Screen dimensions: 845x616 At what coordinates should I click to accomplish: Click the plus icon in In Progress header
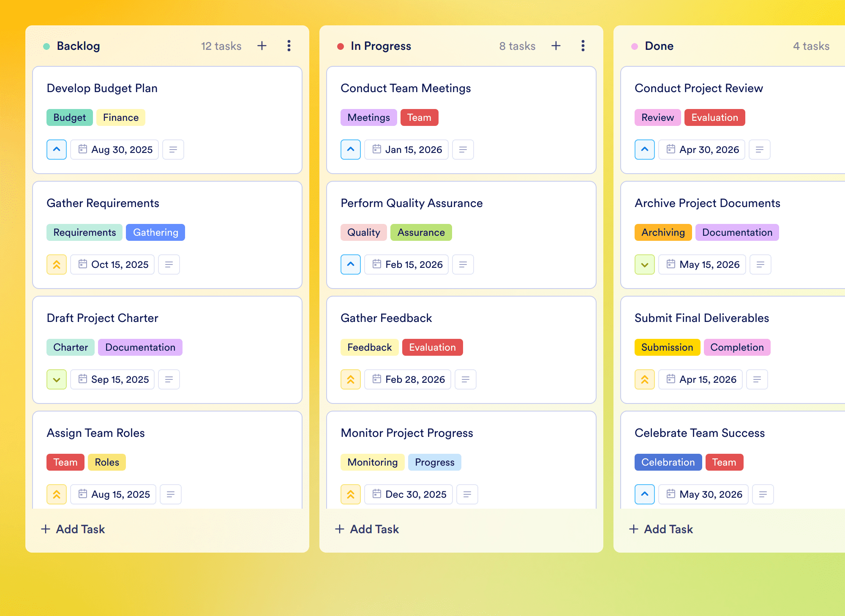coord(556,46)
